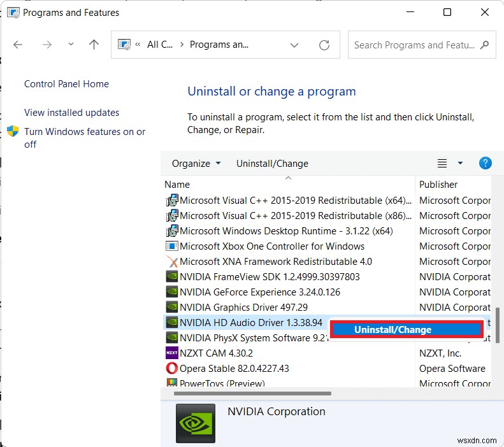Select Opera Stable 82.0.4227.43
This screenshot has width=504, height=447.
pos(234,368)
